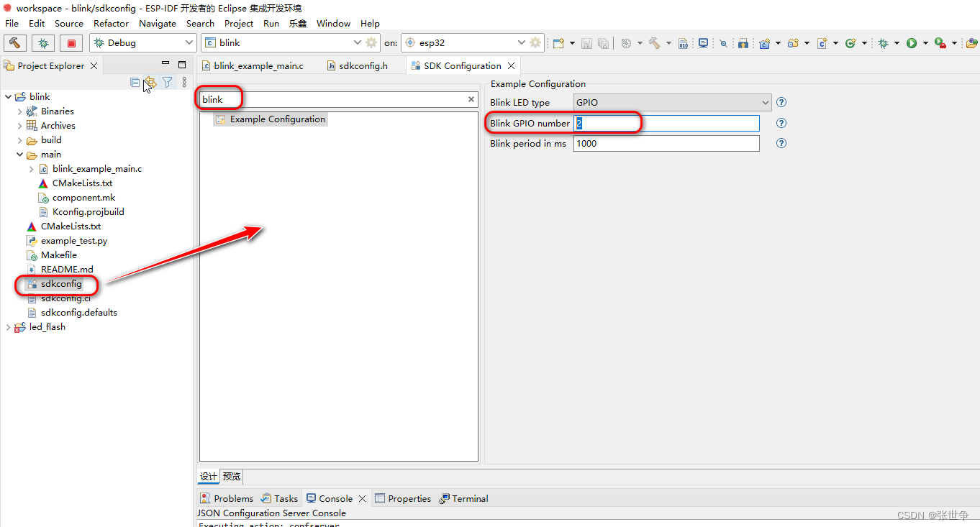Click the Open folder icon at the toolbar end
The width and height of the screenshot is (980, 527).
tap(971, 43)
